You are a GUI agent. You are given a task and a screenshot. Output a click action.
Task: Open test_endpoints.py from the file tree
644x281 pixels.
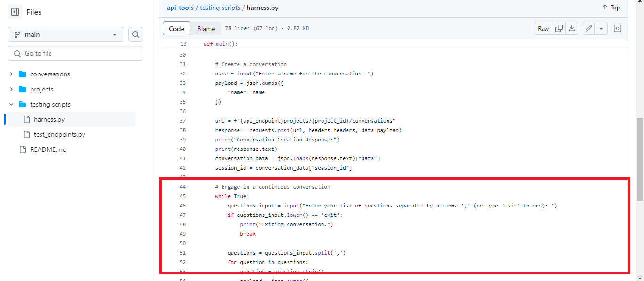59,134
